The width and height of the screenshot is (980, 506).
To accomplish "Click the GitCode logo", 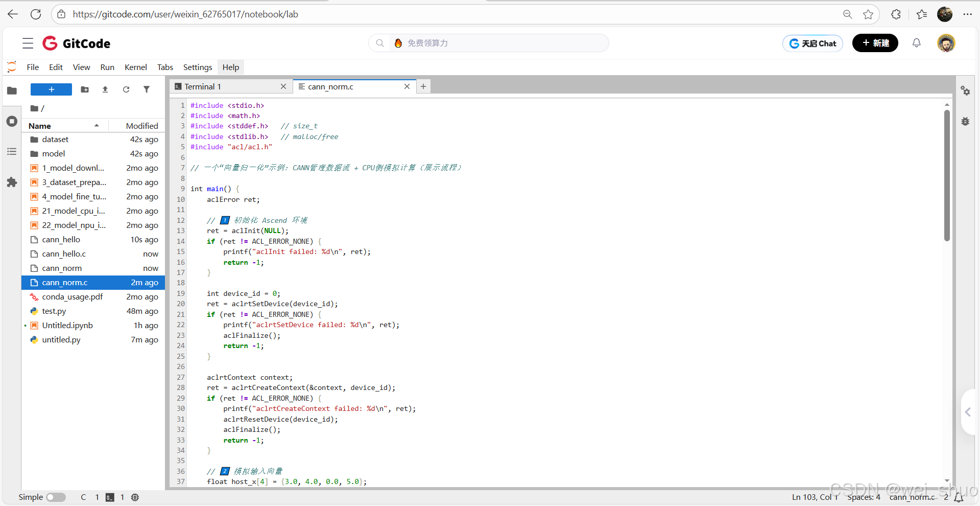I will point(77,43).
